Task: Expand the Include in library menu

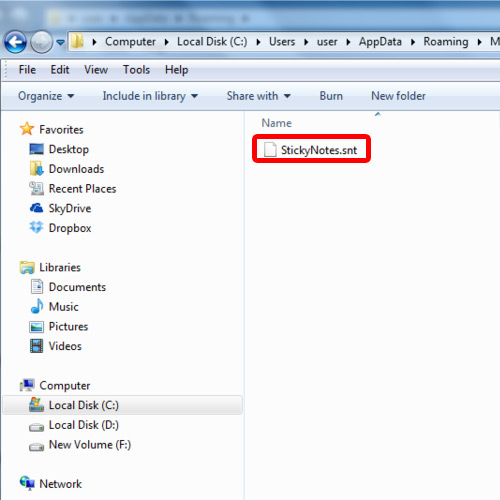Action: pos(150,96)
